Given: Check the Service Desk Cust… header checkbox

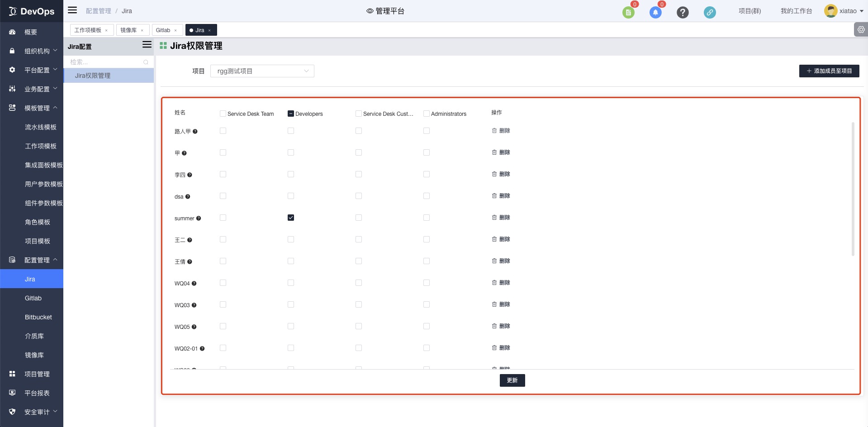Looking at the screenshot, I should pos(359,114).
